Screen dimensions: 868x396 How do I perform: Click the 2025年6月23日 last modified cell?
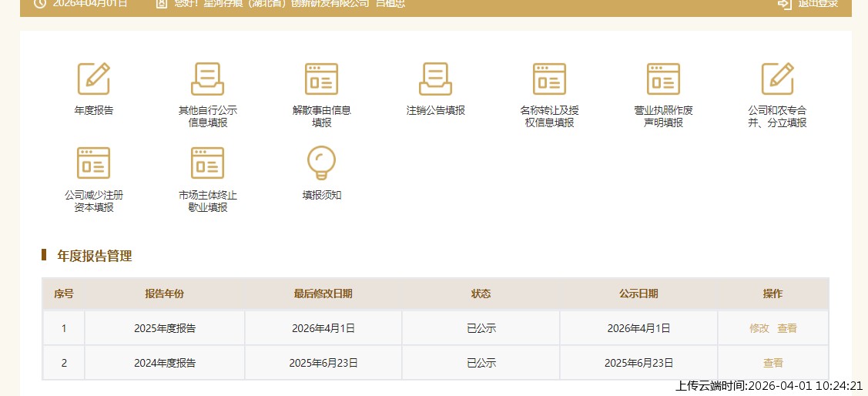click(x=323, y=363)
